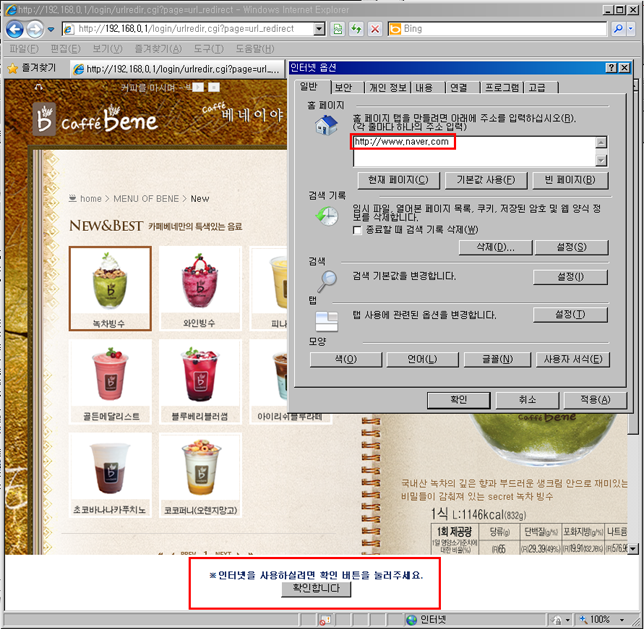Click the dialog 확인 button
This screenshot has height=629, width=644.
pos(458,400)
